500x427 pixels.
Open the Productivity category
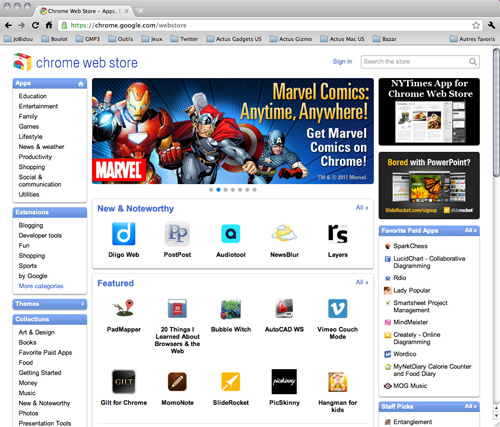35,157
